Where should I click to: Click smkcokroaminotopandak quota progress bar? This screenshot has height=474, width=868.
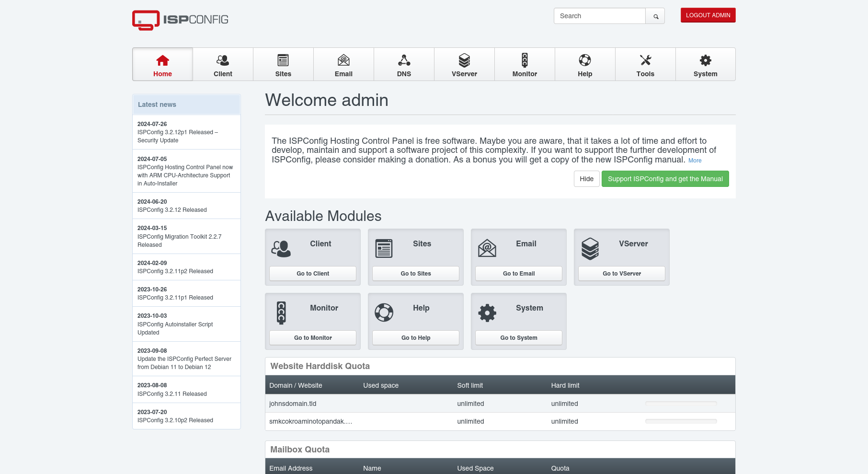pyautogui.click(x=681, y=421)
